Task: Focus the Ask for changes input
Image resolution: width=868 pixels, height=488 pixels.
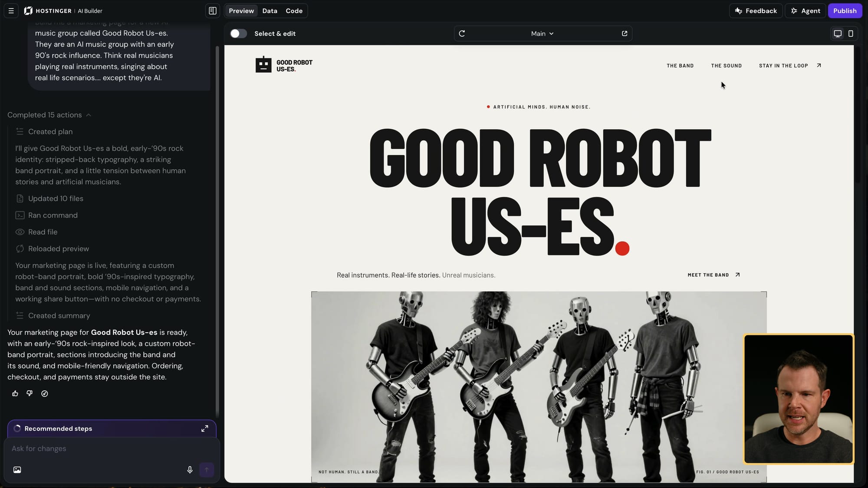Action: coord(112,449)
